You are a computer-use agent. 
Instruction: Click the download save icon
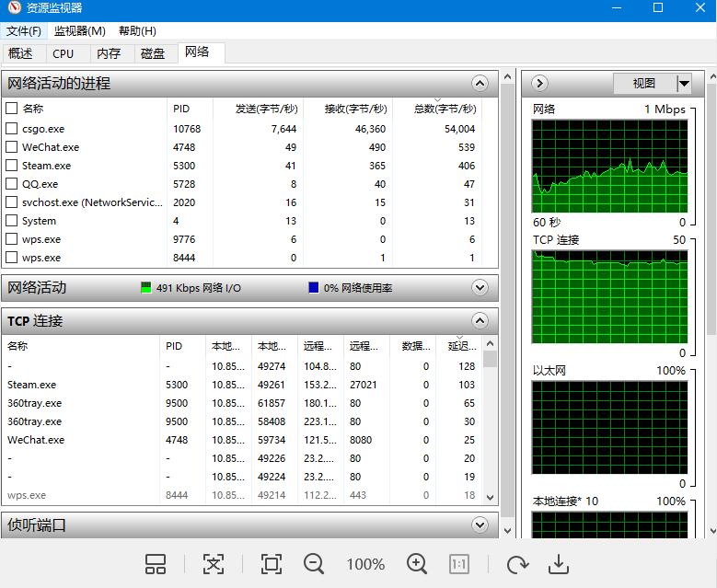click(x=558, y=564)
